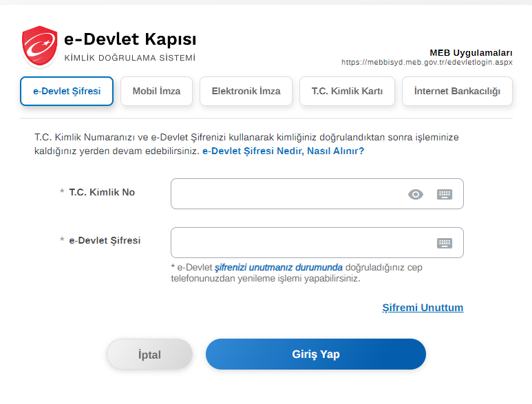Click the 'e-Devlet Kapısı' title text
The height and width of the screenshot is (404, 532).
(130, 39)
